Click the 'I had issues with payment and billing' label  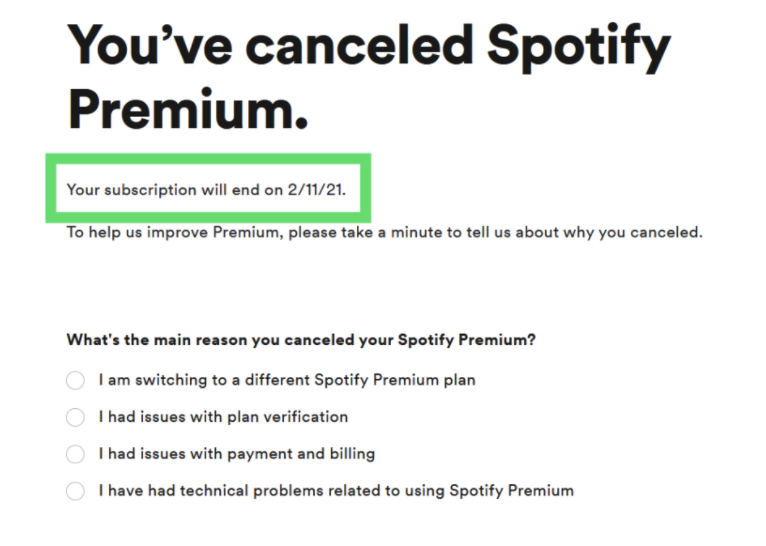pyautogui.click(x=236, y=454)
